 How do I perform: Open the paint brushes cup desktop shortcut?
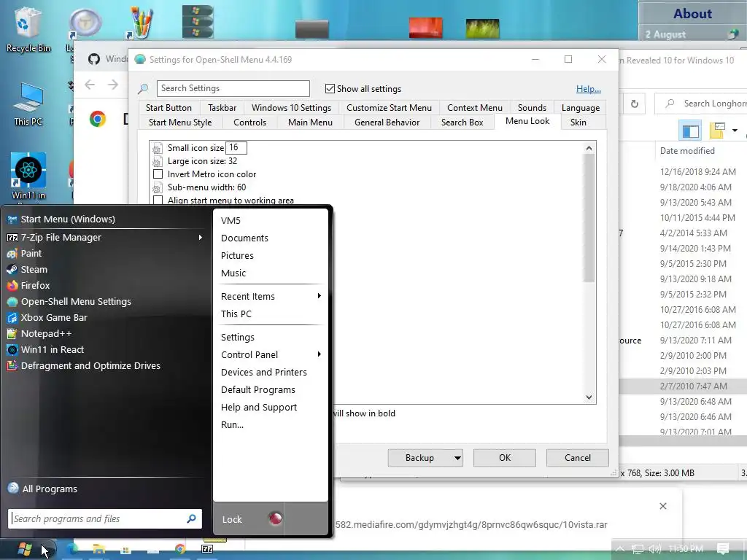pyautogui.click(x=141, y=23)
